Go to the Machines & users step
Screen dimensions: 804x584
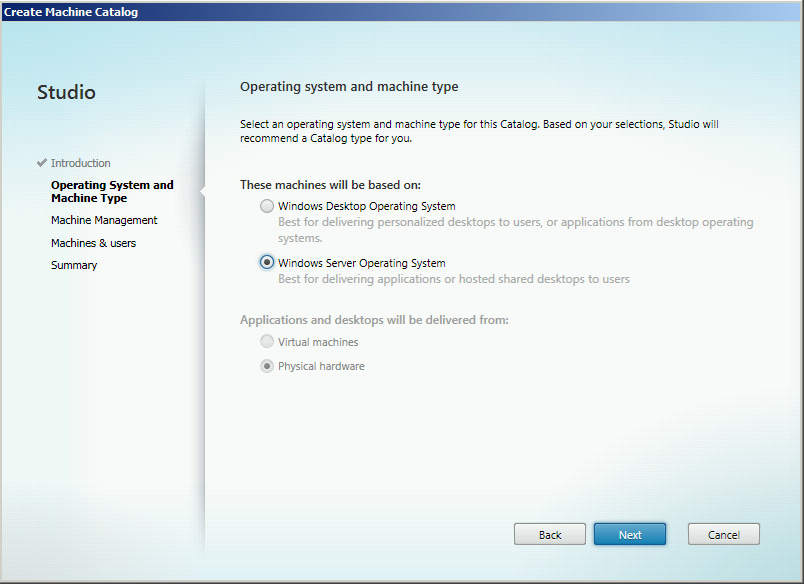click(x=93, y=243)
